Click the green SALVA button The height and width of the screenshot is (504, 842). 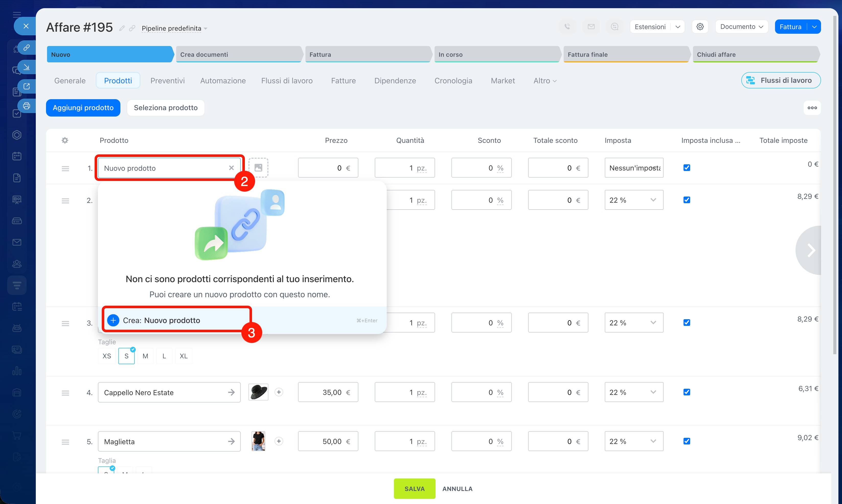414,488
